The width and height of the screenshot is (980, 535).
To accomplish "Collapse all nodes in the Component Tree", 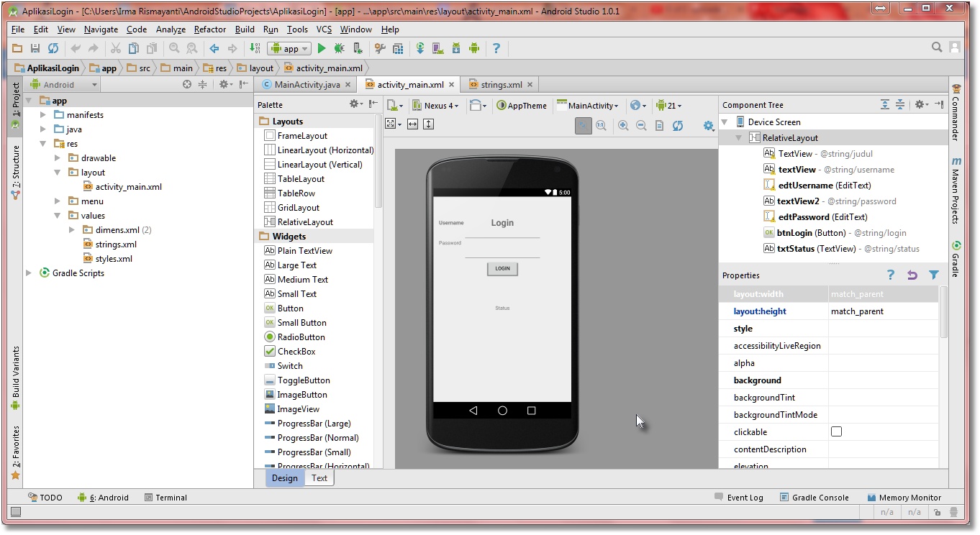I will point(900,104).
